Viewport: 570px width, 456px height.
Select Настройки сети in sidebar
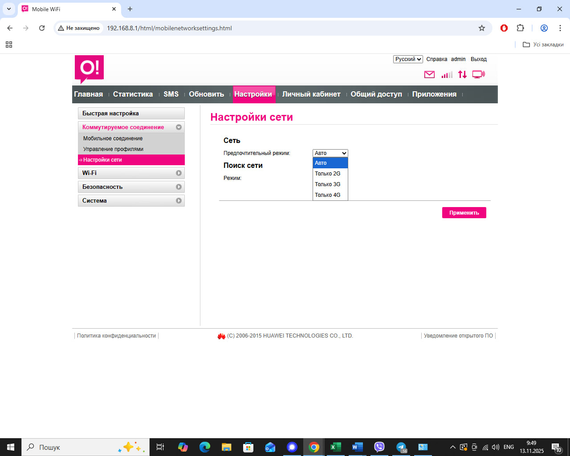tap(131, 160)
